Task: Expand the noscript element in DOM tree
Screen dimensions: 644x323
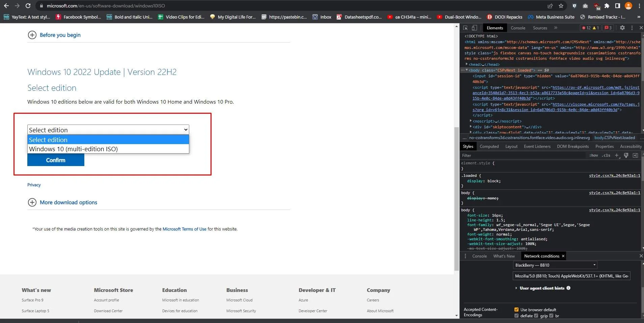Action: pyautogui.click(x=471, y=121)
